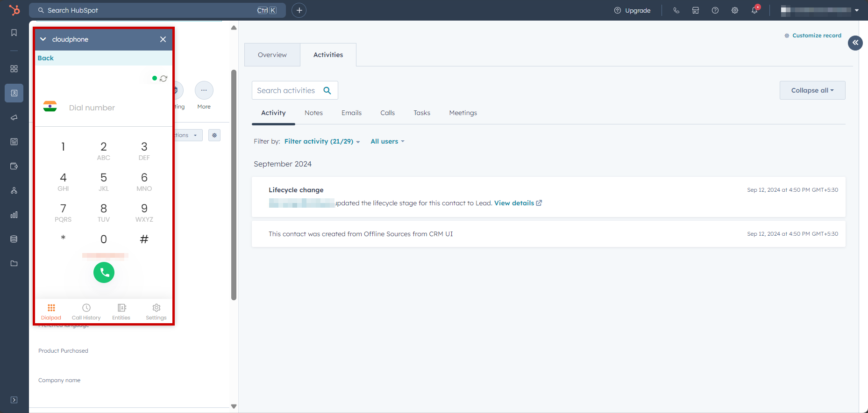The image size is (868, 413).
Task: Select the Dialpad tab in cloudphone
Action: (51, 312)
